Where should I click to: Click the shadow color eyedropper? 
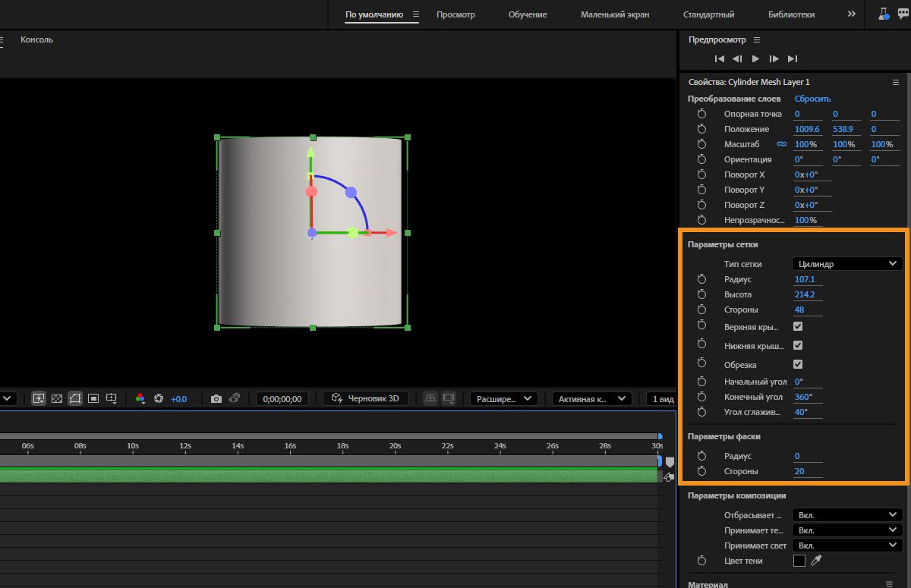pos(816,561)
